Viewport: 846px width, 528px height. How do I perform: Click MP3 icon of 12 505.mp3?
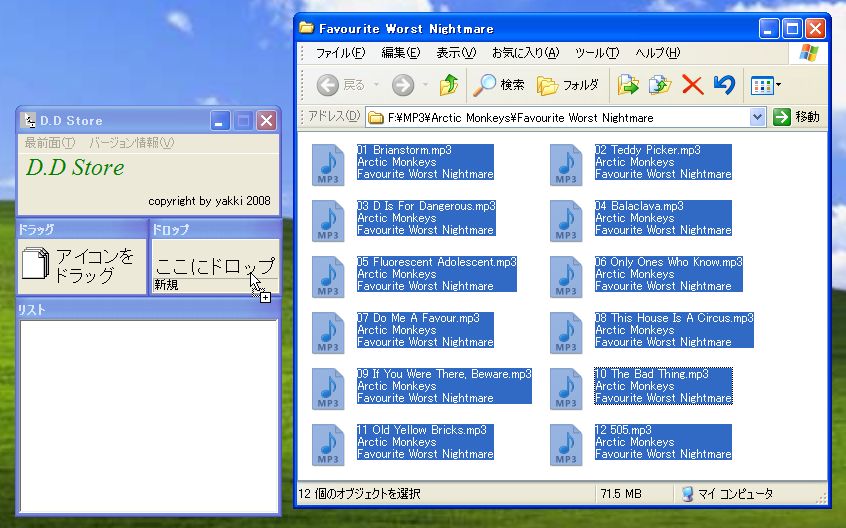click(566, 445)
